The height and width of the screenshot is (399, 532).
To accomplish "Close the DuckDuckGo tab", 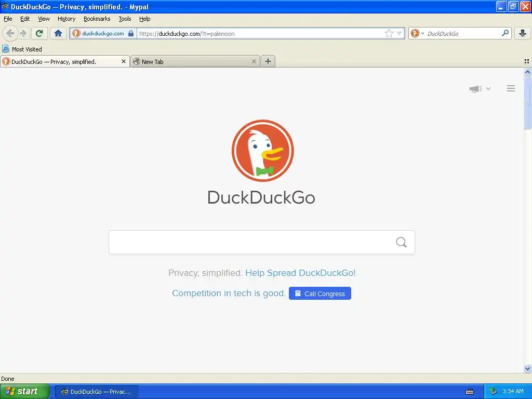I will [x=124, y=61].
